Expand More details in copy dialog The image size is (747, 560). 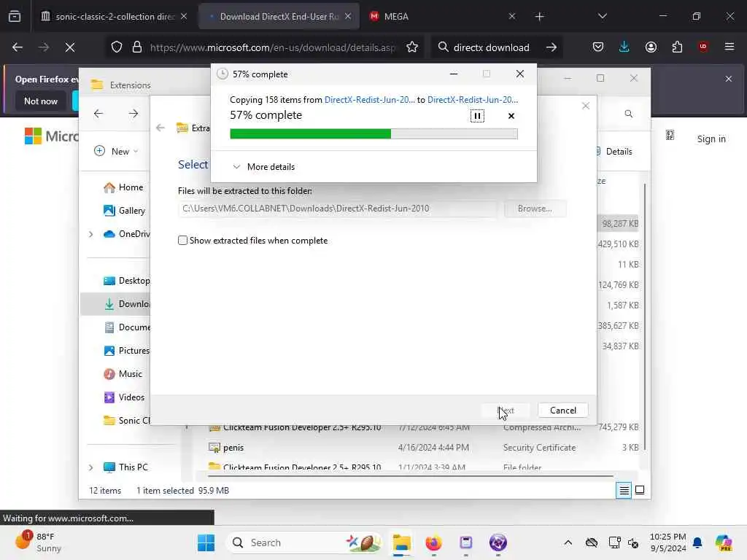(263, 167)
